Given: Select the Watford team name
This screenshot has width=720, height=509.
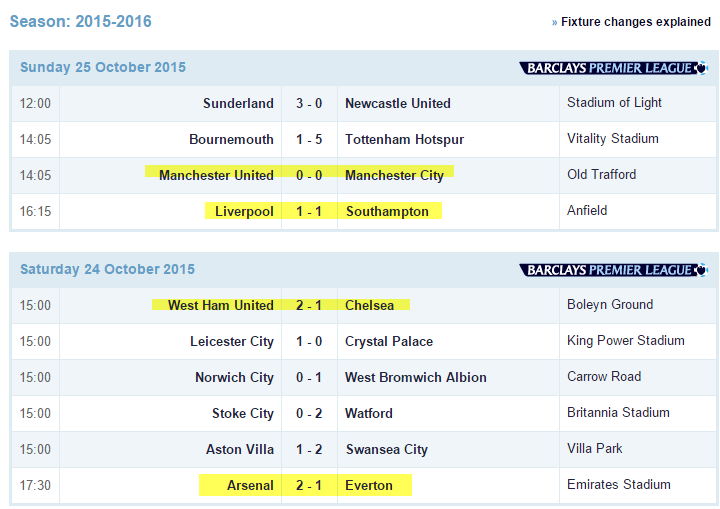Looking at the screenshot, I should tap(369, 413).
